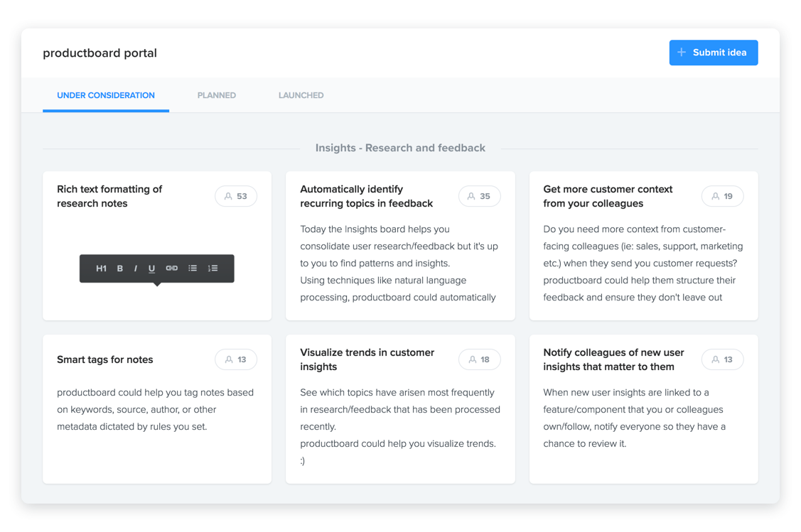
Task: Click the bulleted list icon in formatting toolbar
Action: click(193, 268)
